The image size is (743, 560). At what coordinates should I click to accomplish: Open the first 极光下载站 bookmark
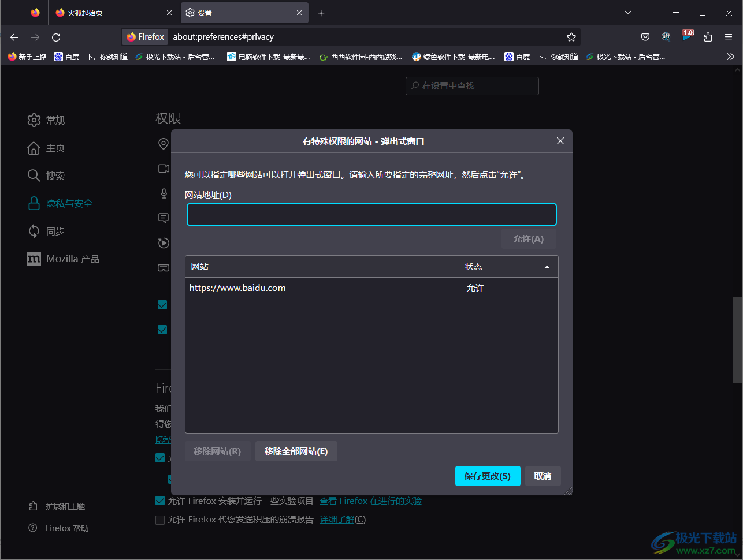click(175, 57)
